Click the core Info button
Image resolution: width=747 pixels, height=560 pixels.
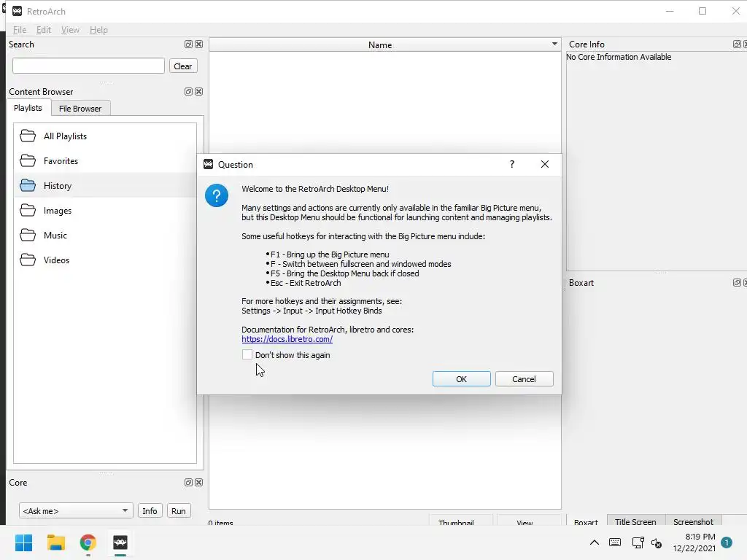point(150,511)
